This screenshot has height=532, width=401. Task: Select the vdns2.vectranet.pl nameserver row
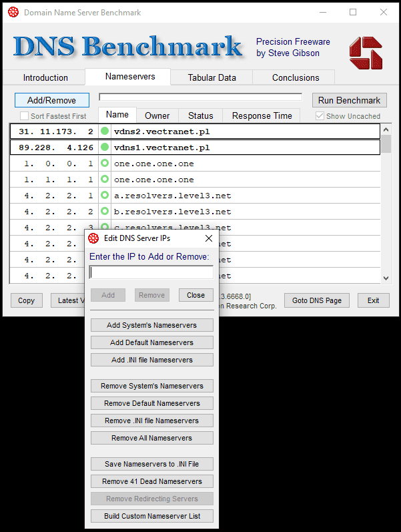pos(195,131)
